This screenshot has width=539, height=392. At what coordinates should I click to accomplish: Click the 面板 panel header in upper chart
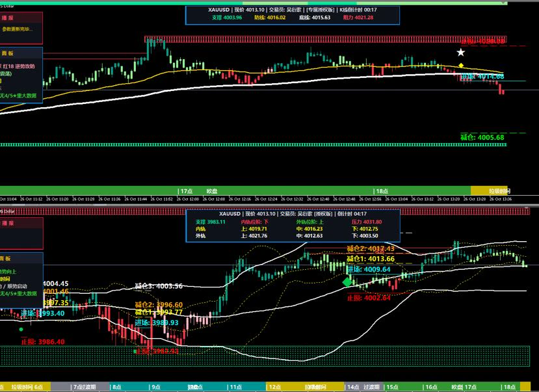pyautogui.click(x=8, y=53)
